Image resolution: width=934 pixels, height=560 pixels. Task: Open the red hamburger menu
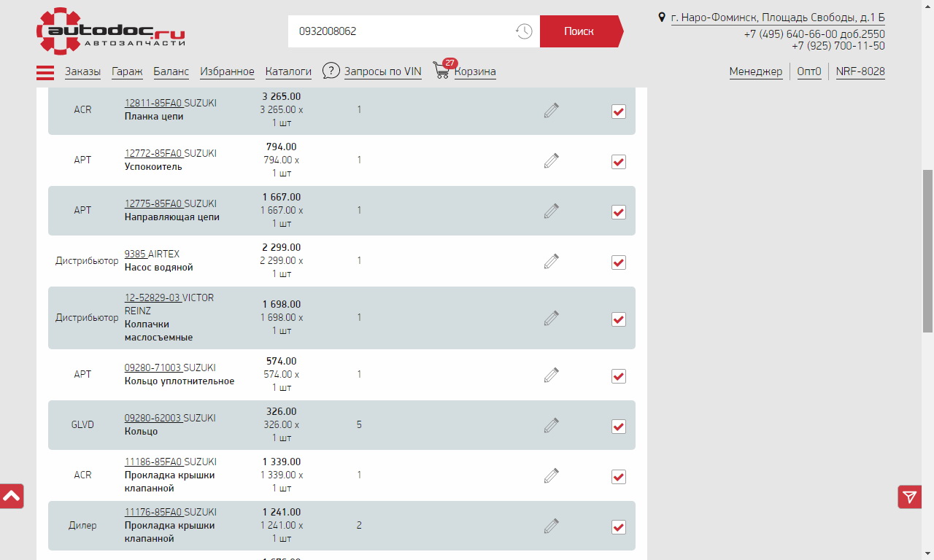coord(45,72)
